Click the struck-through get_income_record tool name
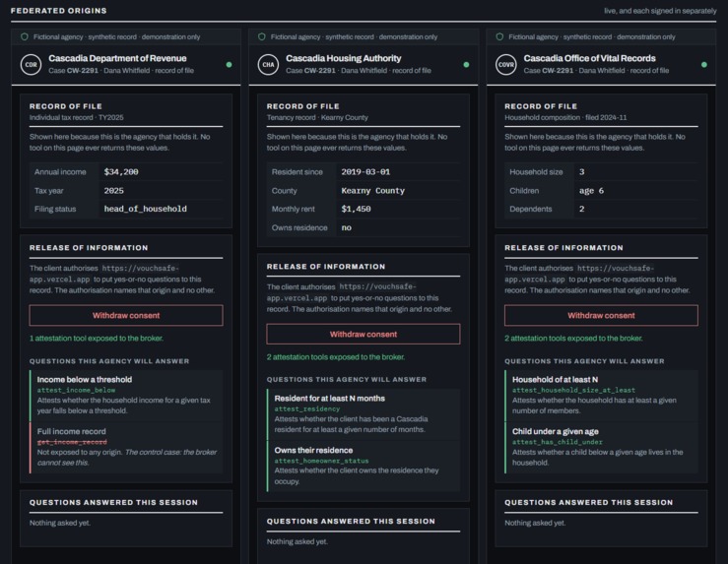This screenshot has height=564, width=728. 72,442
